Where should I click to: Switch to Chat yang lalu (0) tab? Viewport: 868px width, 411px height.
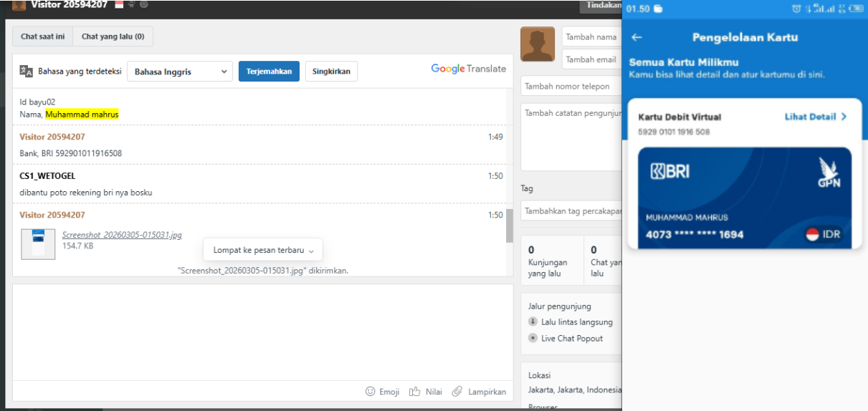[113, 37]
